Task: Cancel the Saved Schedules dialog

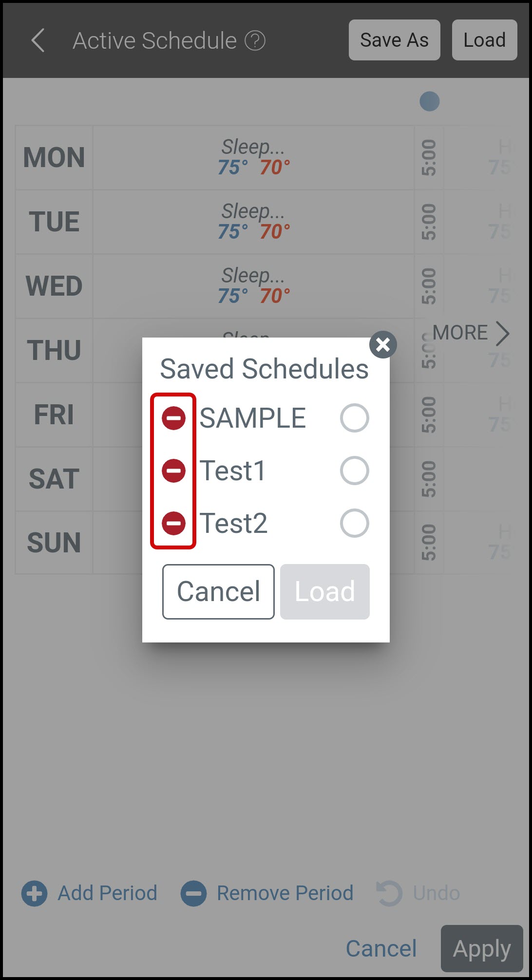Action: point(218,592)
